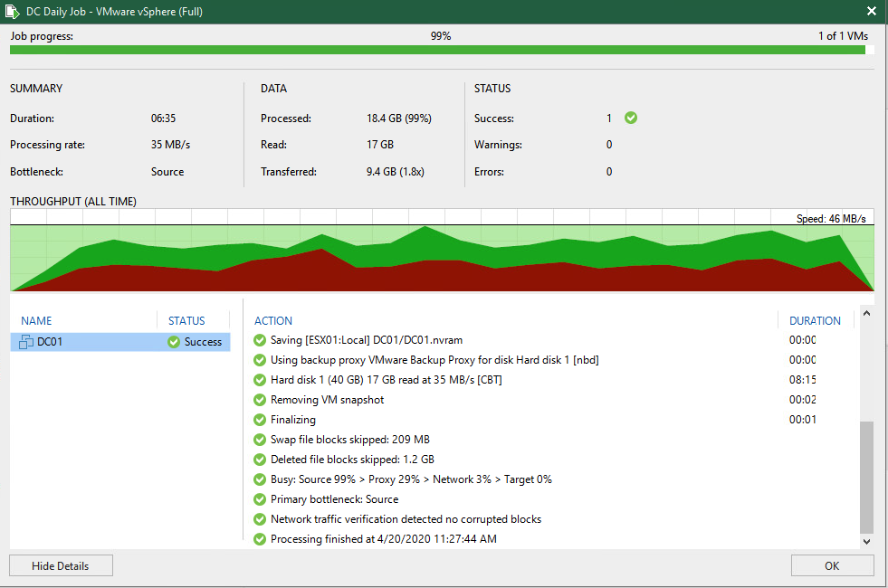Viewport: 888px width, 588px height.
Task: Select 'Primary bottleneck: Source' entry
Action: pos(334,499)
